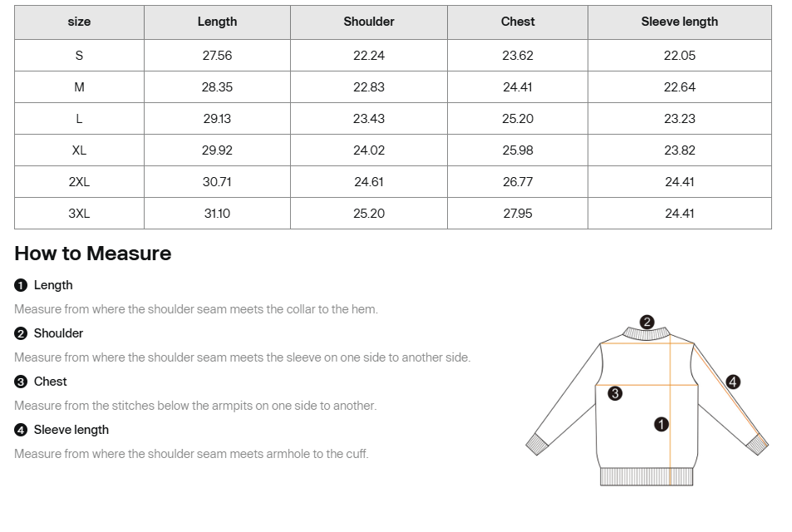Click the number 2 bullet beside Shoulder
The image size is (792, 532).
21,333
